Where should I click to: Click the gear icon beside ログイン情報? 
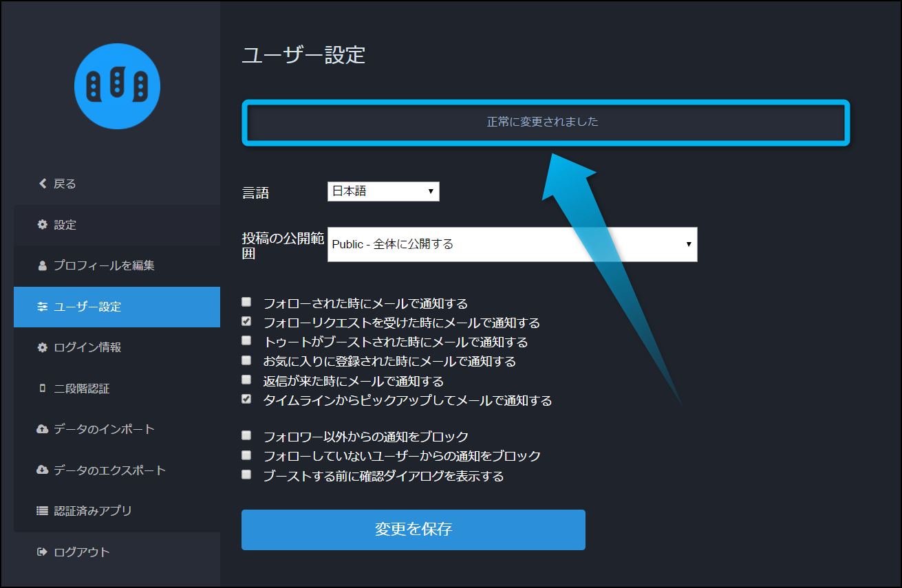point(43,347)
